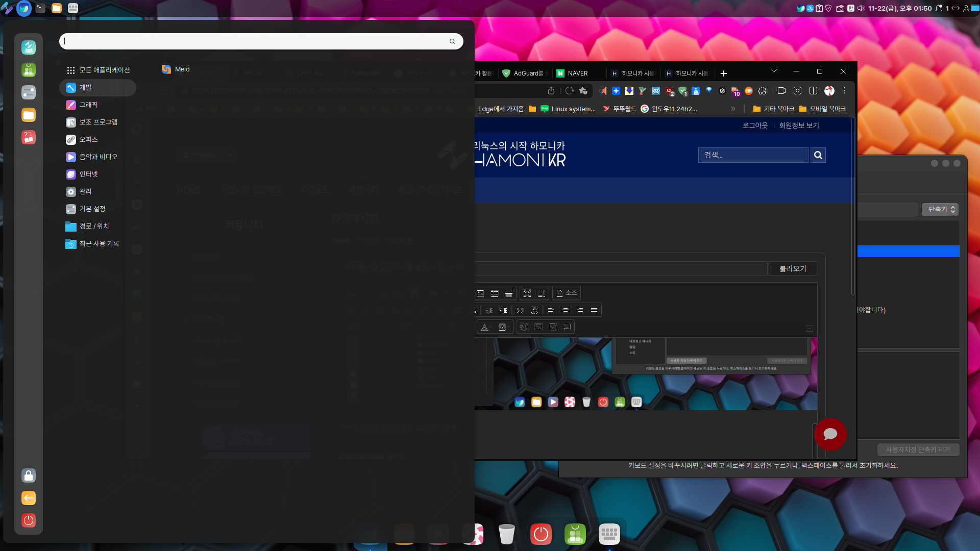Toggle the browser side panel icon
The image size is (980, 551).
tap(814, 91)
